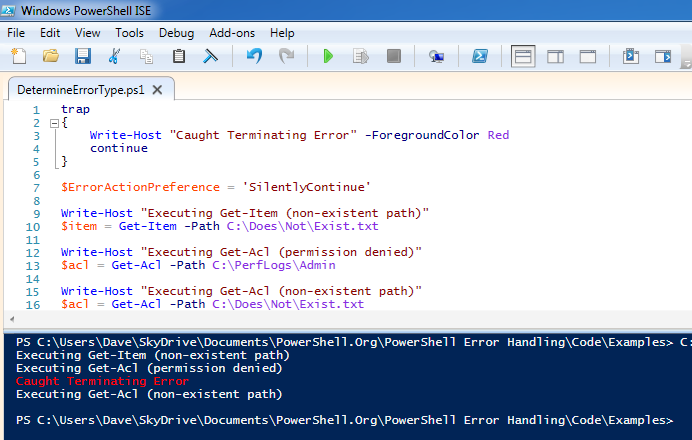Save the script with the floppy disk icon
The height and width of the screenshot is (440, 692).
click(83, 57)
